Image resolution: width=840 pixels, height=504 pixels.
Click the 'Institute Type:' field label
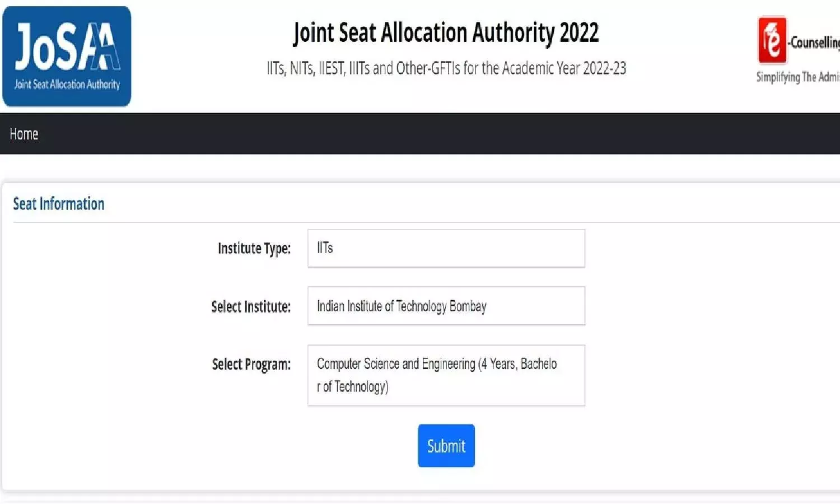[x=254, y=249]
